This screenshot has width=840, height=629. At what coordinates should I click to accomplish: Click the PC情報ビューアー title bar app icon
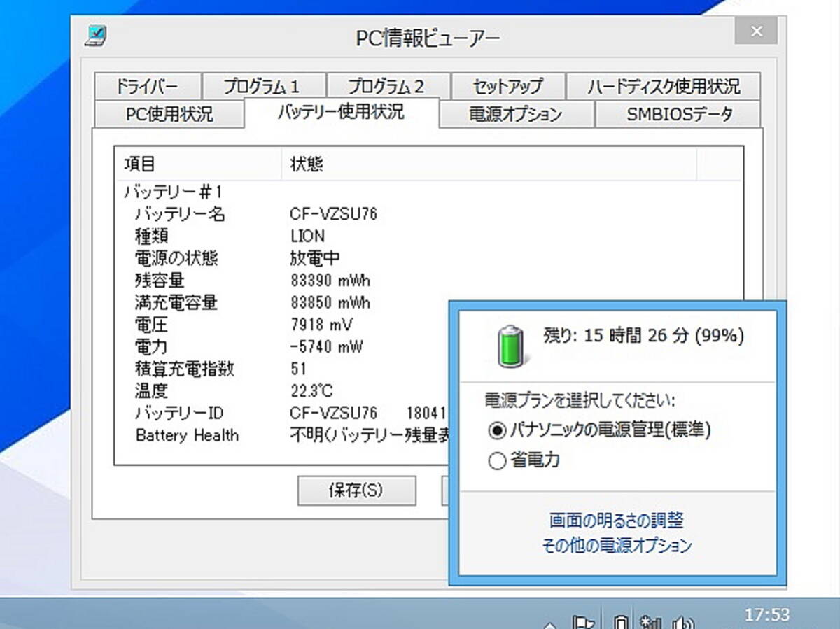[96, 34]
